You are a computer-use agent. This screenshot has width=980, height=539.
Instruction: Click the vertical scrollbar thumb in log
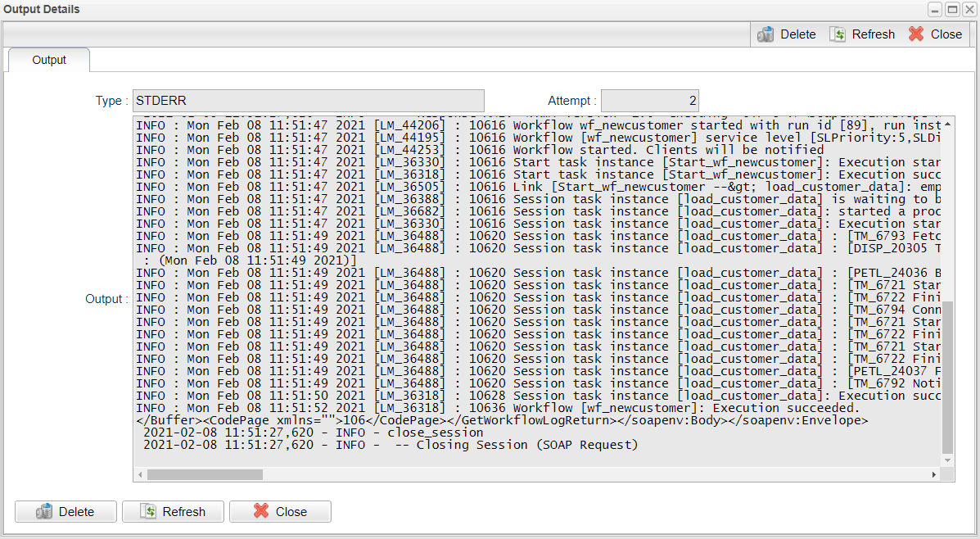click(947, 377)
